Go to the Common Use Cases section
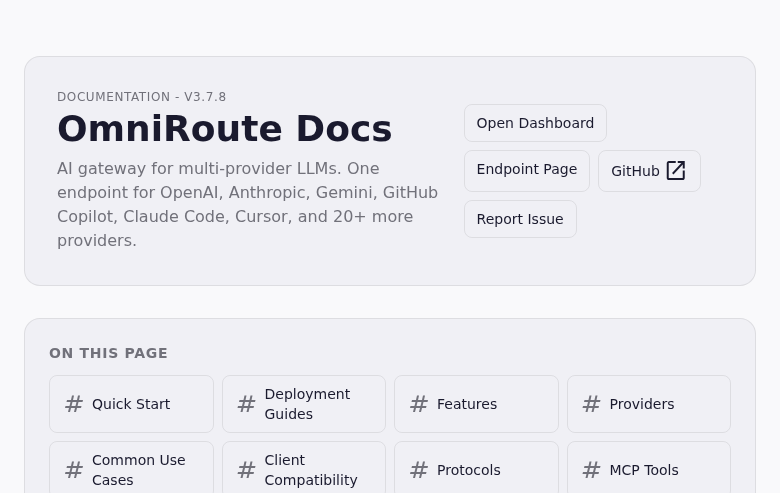780x493 pixels. click(131, 468)
